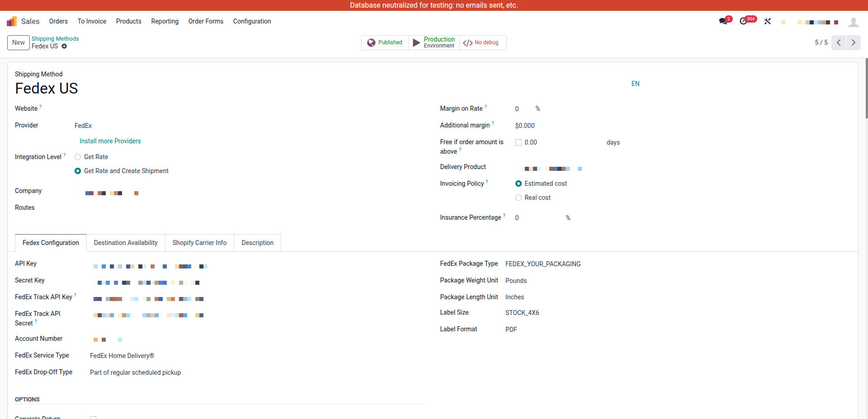Click the Sales app title
868x419 pixels.
tap(30, 21)
